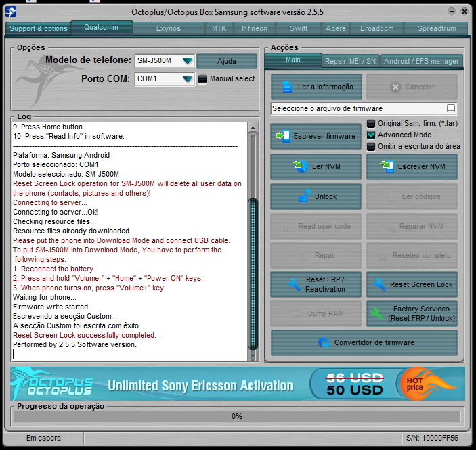Click log line 'Performed by 2.5.5 Software version.'

tap(74, 344)
